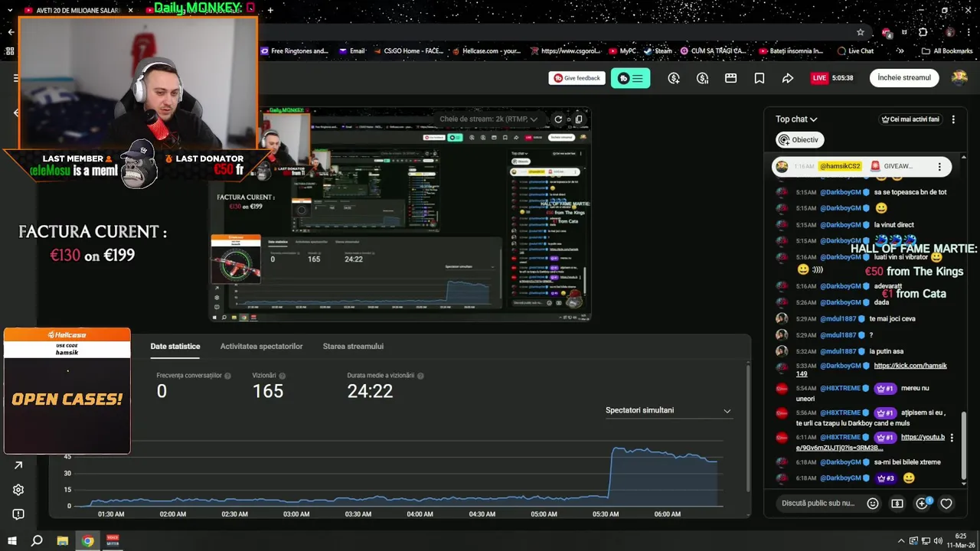The width and height of the screenshot is (980, 551).
Task: Expand the Spectatori simultani dropdown
Action: tap(668, 411)
